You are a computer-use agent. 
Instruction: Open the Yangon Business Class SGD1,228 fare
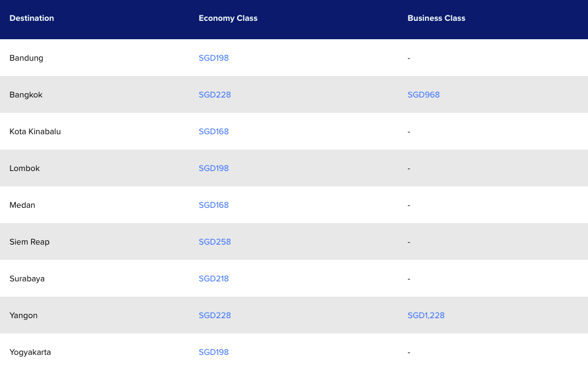click(x=426, y=316)
